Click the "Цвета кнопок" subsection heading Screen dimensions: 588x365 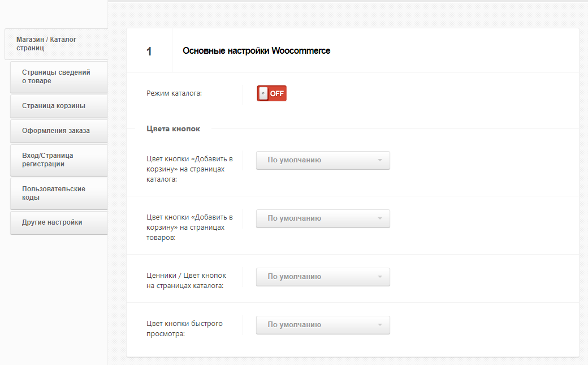173,129
